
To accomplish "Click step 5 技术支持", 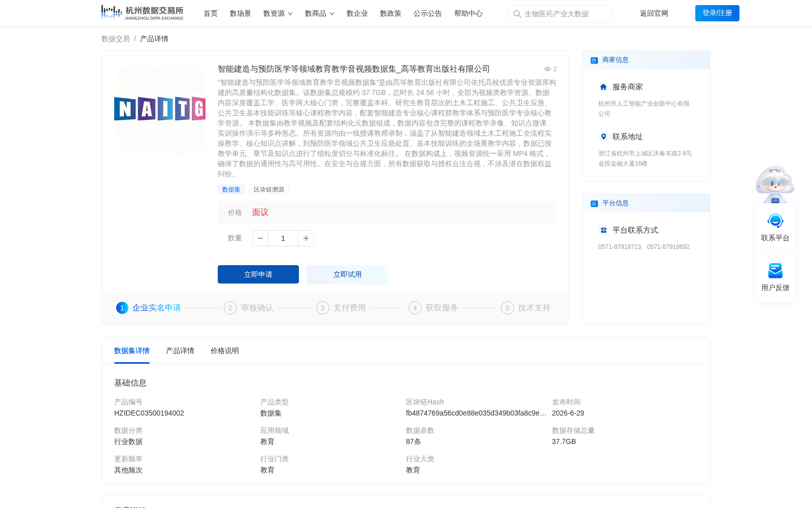I will click(526, 308).
